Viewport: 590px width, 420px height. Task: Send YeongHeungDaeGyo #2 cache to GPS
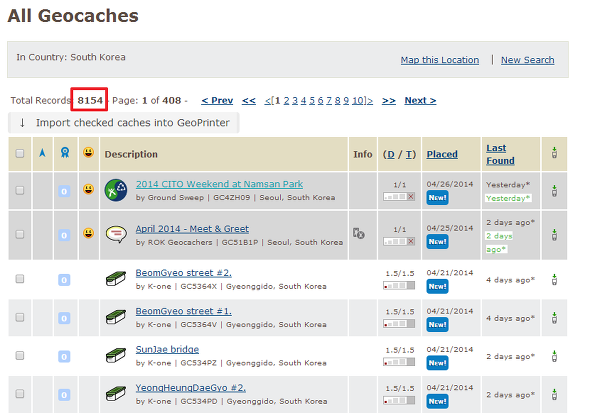(x=554, y=394)
